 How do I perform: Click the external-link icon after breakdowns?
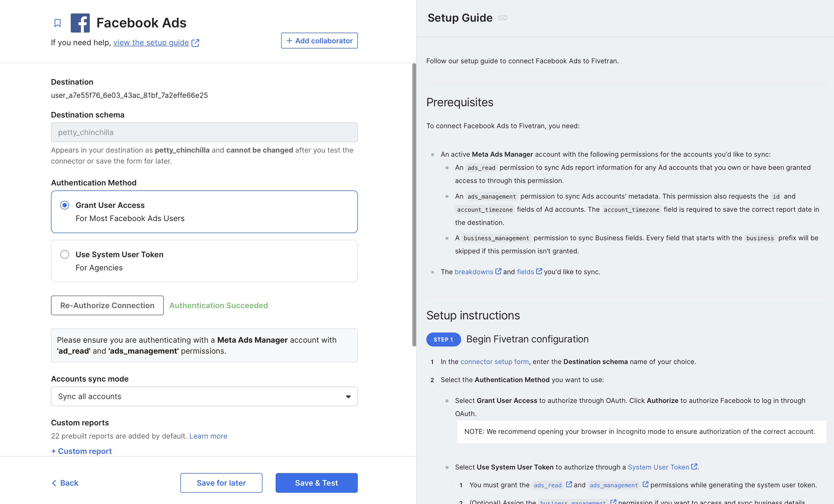coord(498,271)
